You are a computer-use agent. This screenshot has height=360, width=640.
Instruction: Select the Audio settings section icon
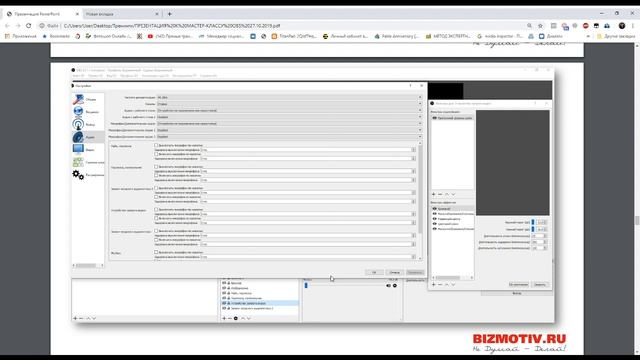[78, 137]
